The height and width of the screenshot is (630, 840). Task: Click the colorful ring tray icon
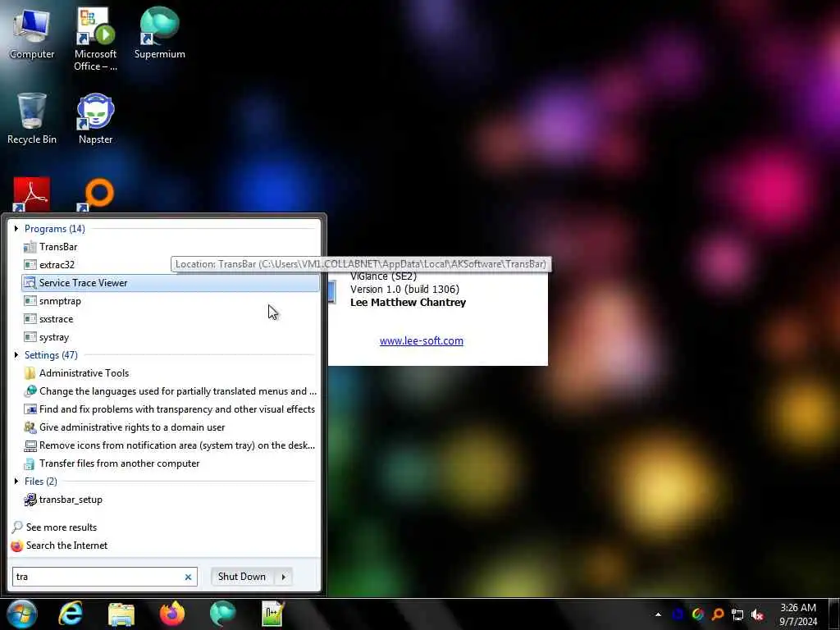(x=698, y=614)
